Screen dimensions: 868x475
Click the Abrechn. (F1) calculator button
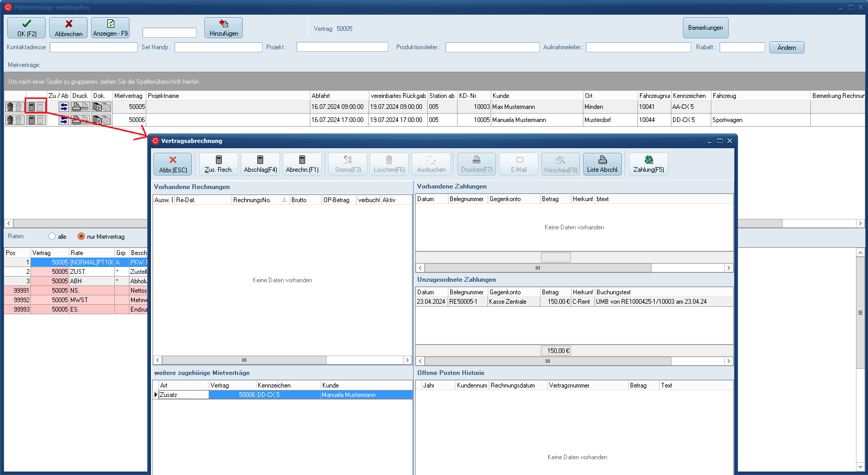(302, 164)
